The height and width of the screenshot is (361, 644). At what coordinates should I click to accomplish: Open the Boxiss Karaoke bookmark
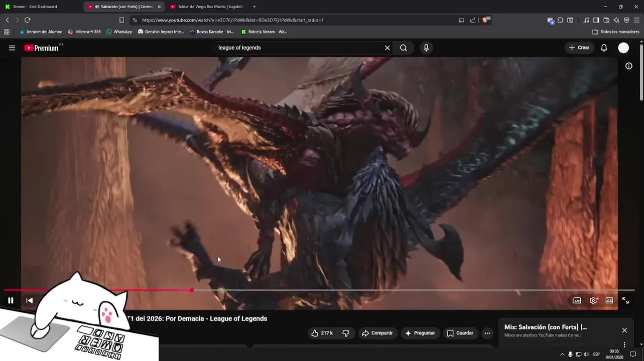[x=212, y=32]
